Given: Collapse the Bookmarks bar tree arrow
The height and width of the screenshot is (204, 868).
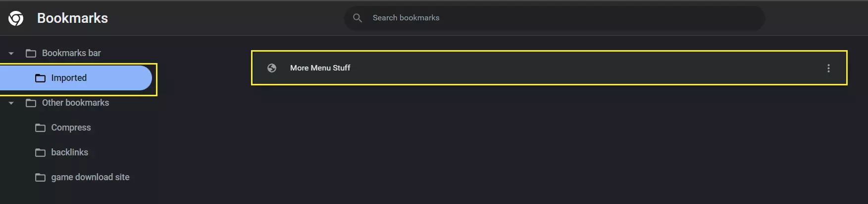Looking at the screenshot, I should (x=11, y=53).
